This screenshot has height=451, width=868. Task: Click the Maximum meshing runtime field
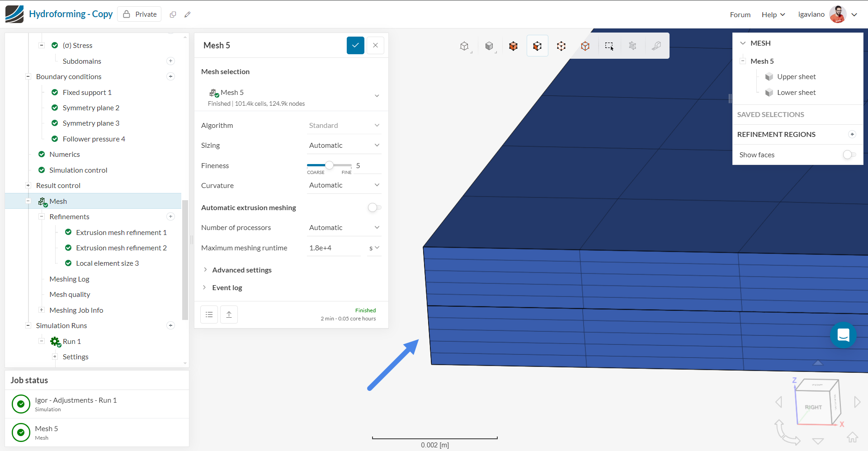[334, 248]
